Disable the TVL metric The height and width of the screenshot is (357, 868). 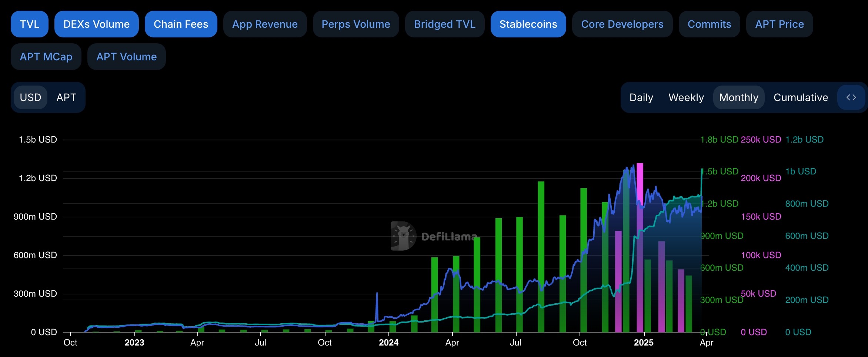[29, 24]
